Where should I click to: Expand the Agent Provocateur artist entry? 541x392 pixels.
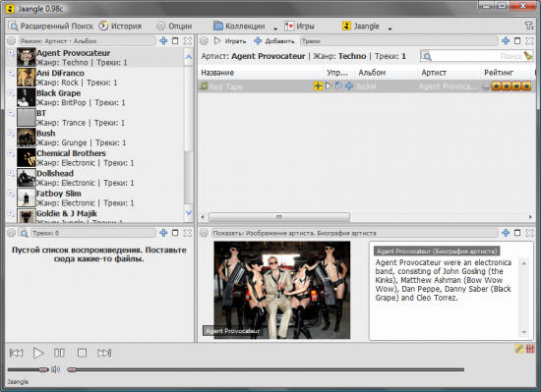click(11, 53)
